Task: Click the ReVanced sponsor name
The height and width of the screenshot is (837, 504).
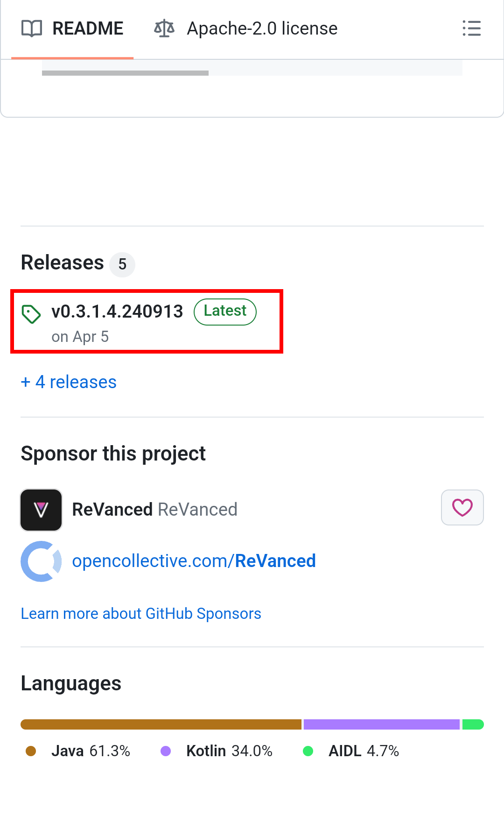Action: click(112, 510)
